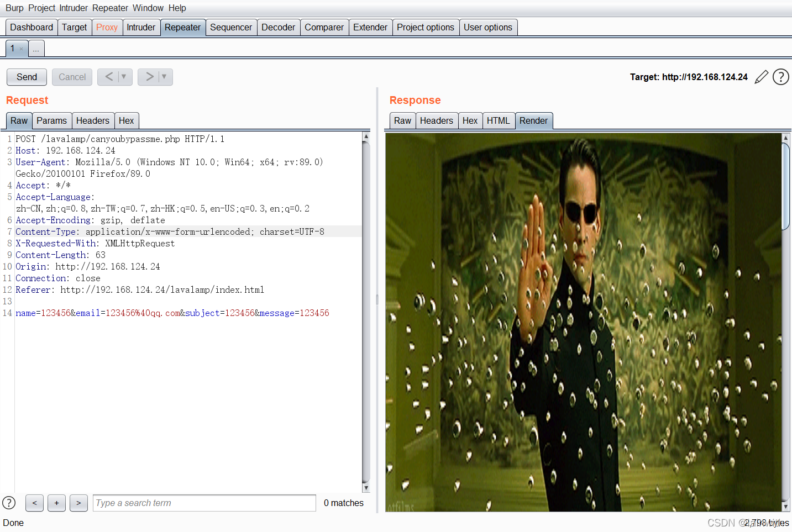792x532 pixels.
Task: Show the request Params view
Action: click(51, 120)
